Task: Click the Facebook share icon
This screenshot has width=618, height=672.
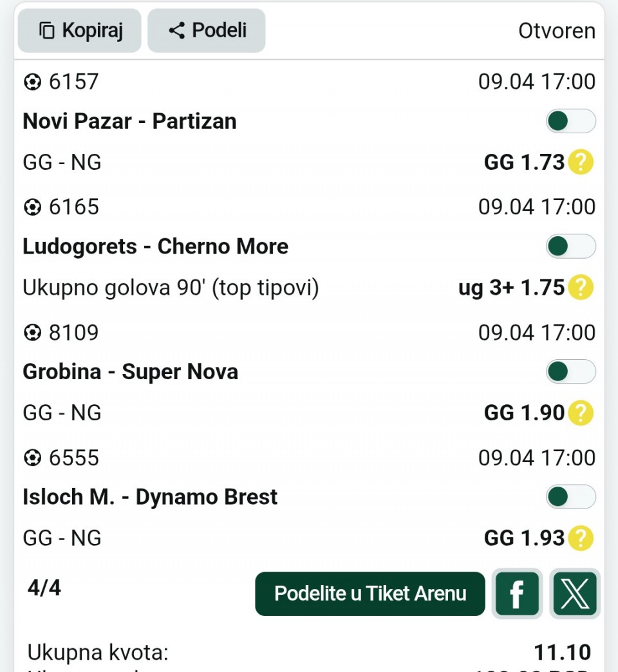Action: click(x=516, y=593)
